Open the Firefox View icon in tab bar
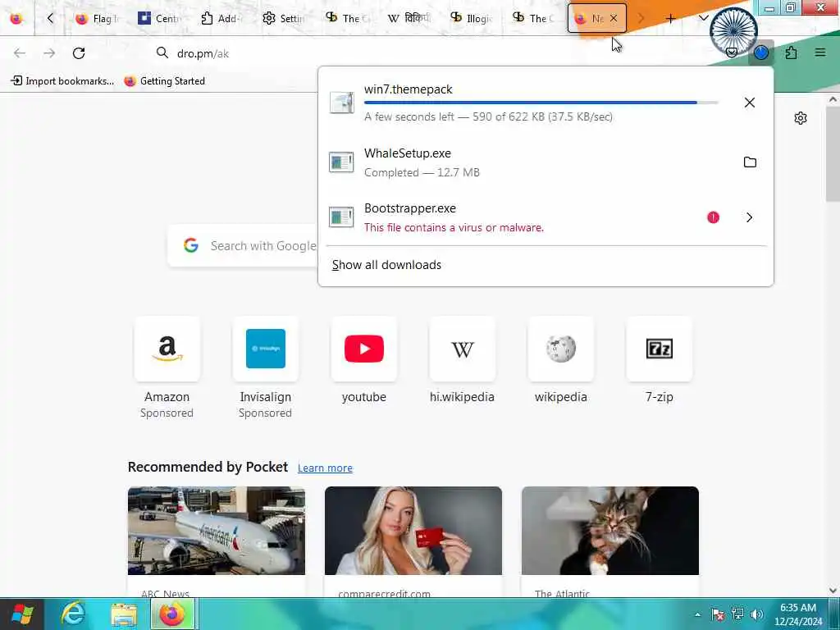 pos(16,19)
